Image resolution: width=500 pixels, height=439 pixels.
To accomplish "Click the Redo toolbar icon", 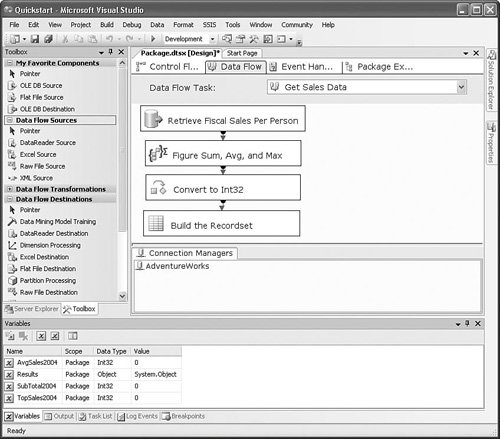I will coord(130,39).
